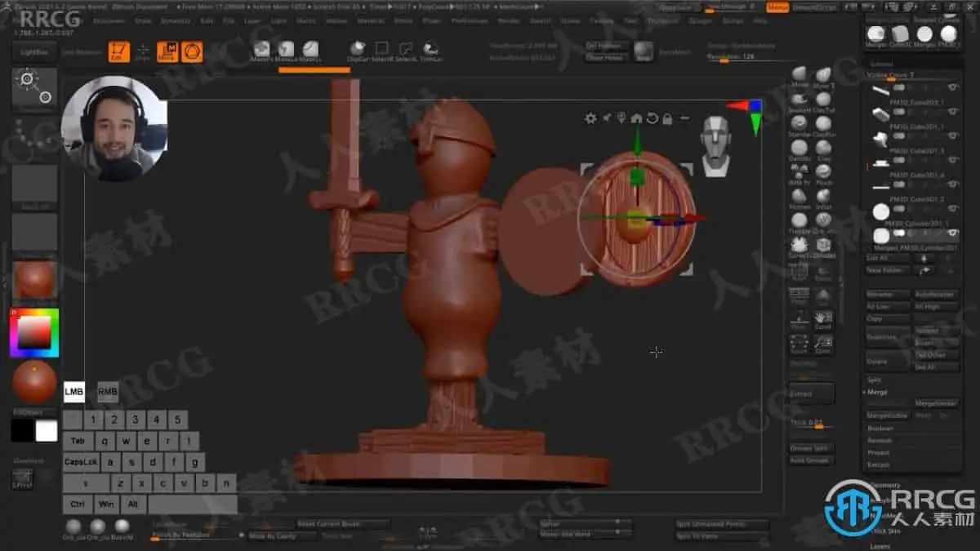This screenshot has width=980, height=551.
Task: Toggle visibility eye of PM3D_Cylinder3D1_1 subtool
Action: pos(952,207)
